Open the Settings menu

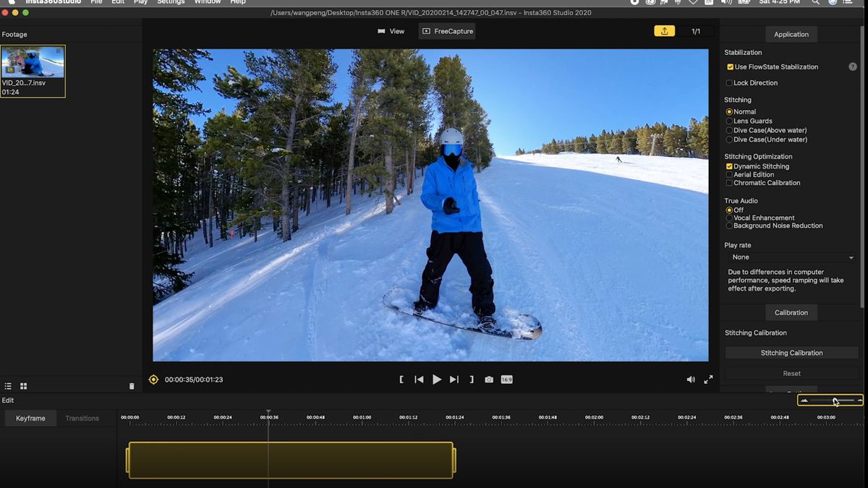[x=171, y=2]
